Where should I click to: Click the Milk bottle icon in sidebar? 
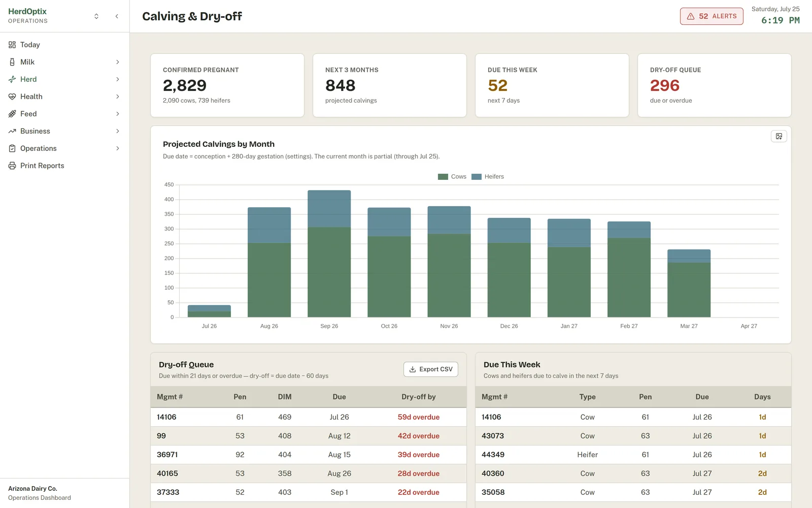12,62
